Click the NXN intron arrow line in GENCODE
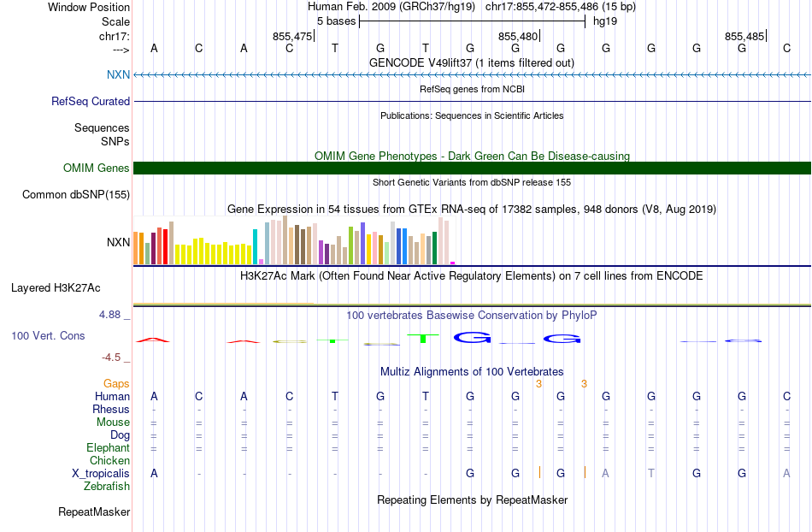Screen dimensions: 812x532 pos(472,75)
